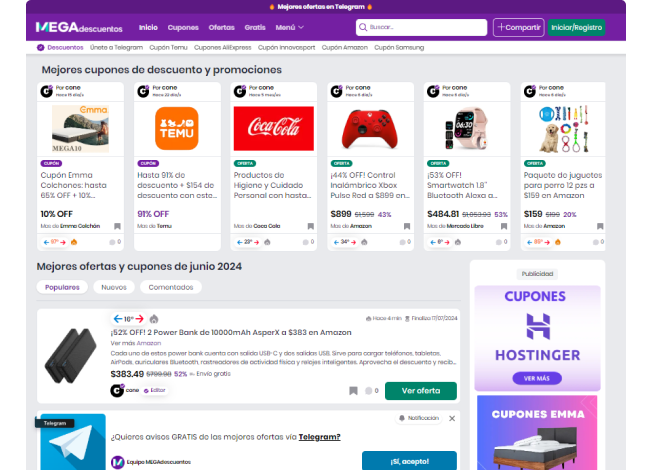
Task: Click the cone author avatar on the Coca-Cola card
Action: point(239,91)
